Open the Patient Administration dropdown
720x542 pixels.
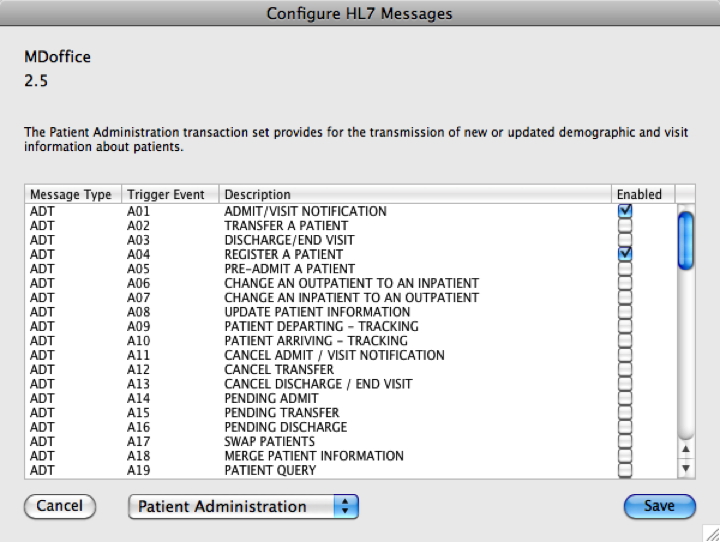pos(243,506)
